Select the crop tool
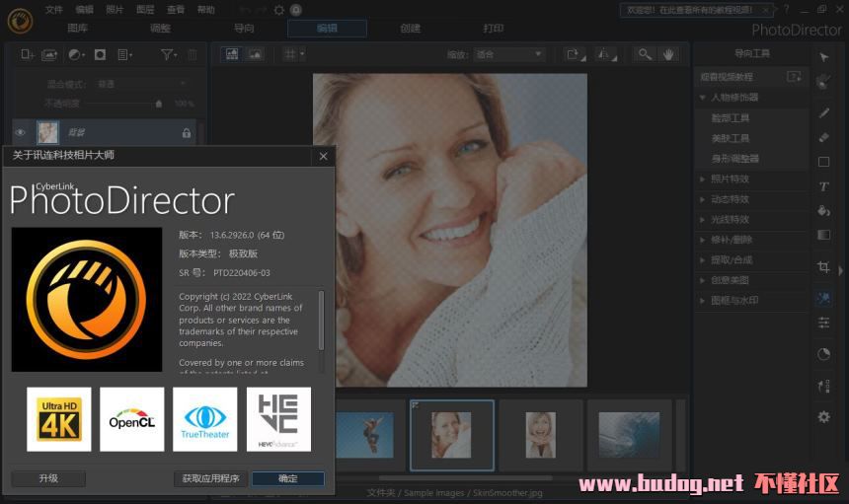The height and width of the screenshot is (504, 849). pos(823,266)
